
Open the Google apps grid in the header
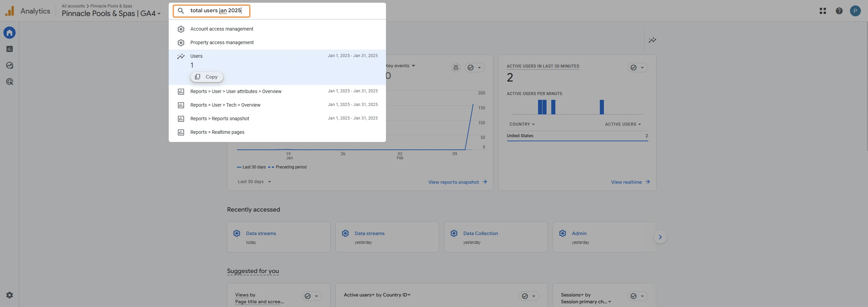pos(823,11)
